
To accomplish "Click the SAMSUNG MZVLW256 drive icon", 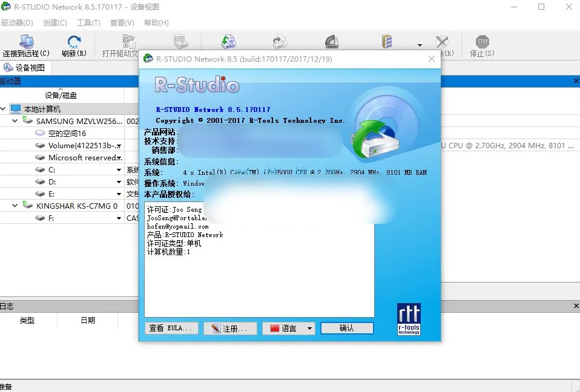I will pyautogui.click(x=28, y=120).
